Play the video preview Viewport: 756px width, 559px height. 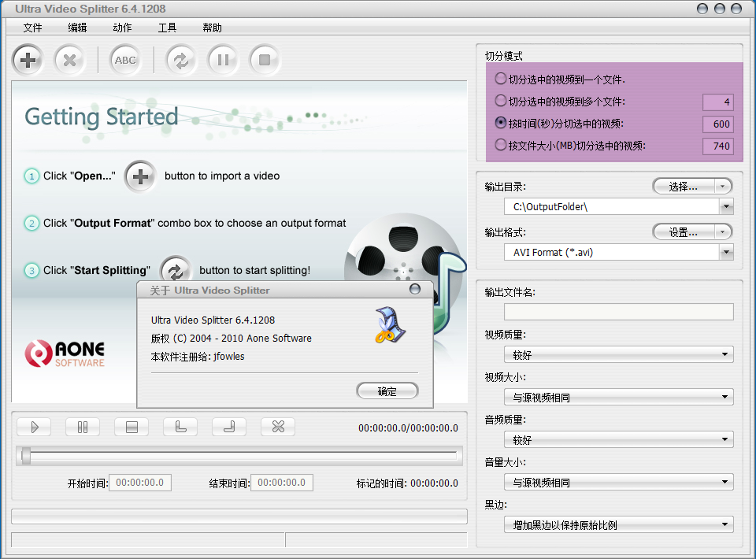click(34, 427)
